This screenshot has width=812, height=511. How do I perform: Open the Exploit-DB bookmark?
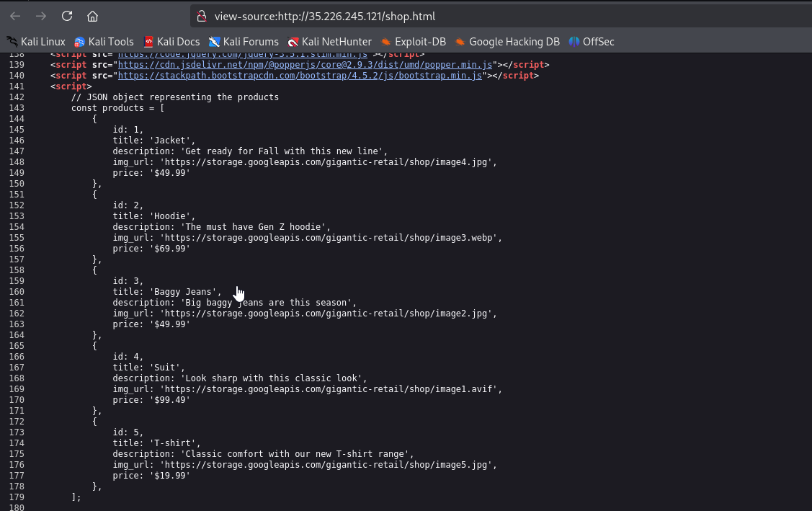coord(414,42)
